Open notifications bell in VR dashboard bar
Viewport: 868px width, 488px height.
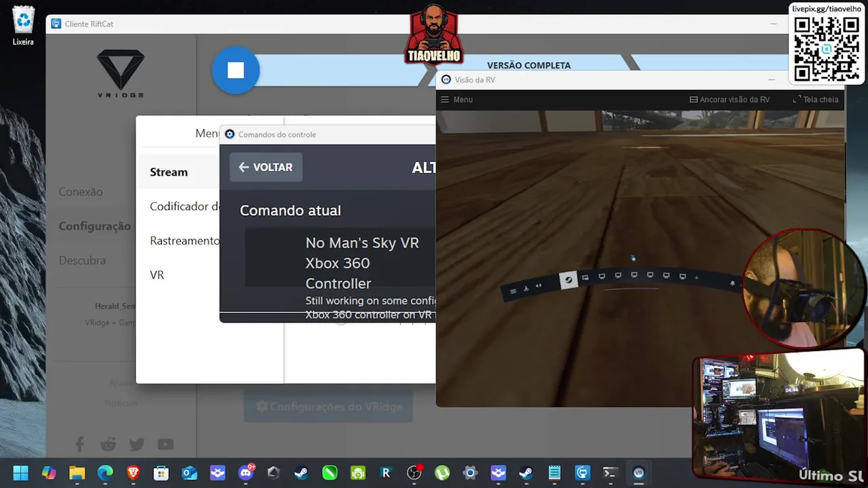tap(732, 283)
